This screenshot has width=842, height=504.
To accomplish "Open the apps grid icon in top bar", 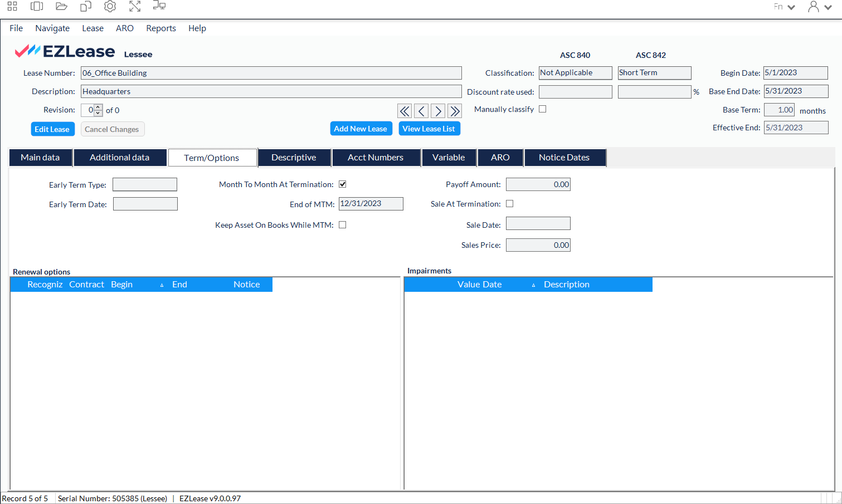I will (x=12, y=7).
